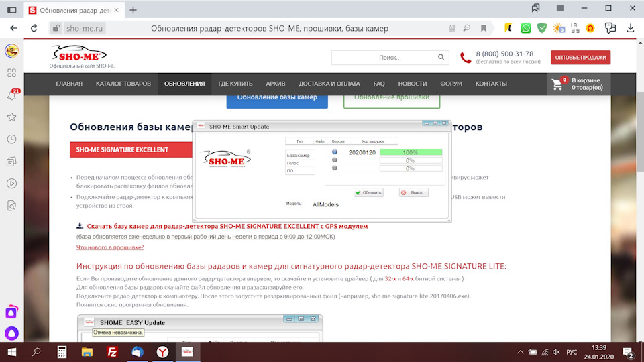Open the 32-х driver link

390,278
